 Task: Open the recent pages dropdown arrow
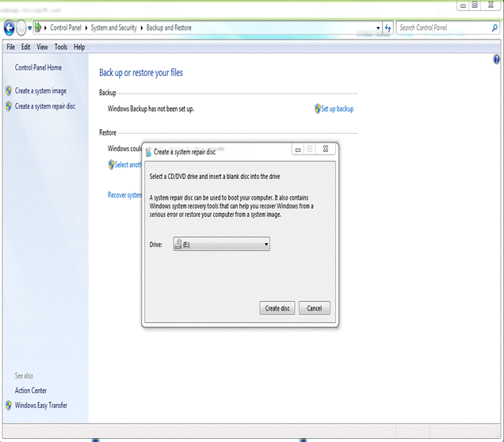tap(29, 28)
